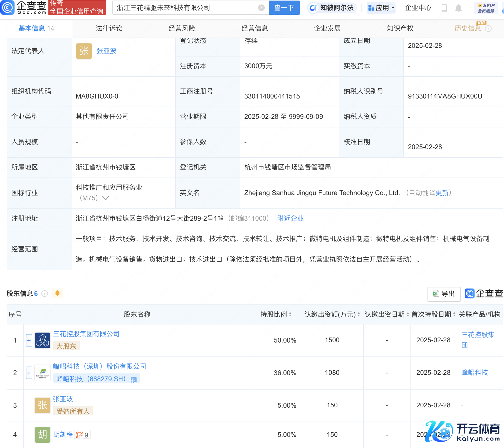Click the Qichacha logo in header
This screenshot has height=448, width=504.
[x=24, y=8]
